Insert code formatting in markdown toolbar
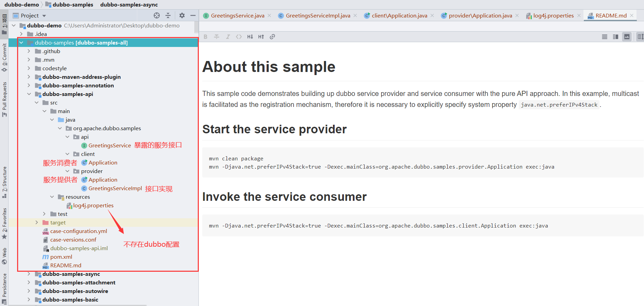 (239, 37)
